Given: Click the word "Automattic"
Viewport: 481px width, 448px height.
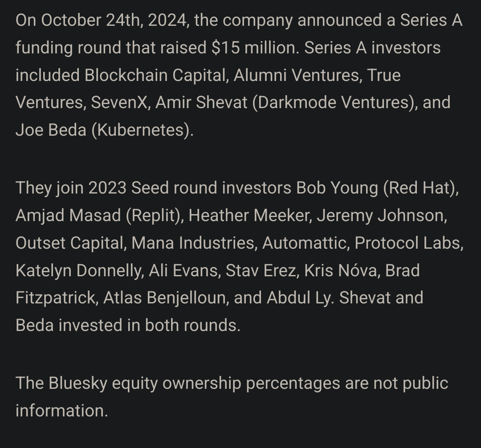Looking at the screenshot, I should [x=305, y=243].
